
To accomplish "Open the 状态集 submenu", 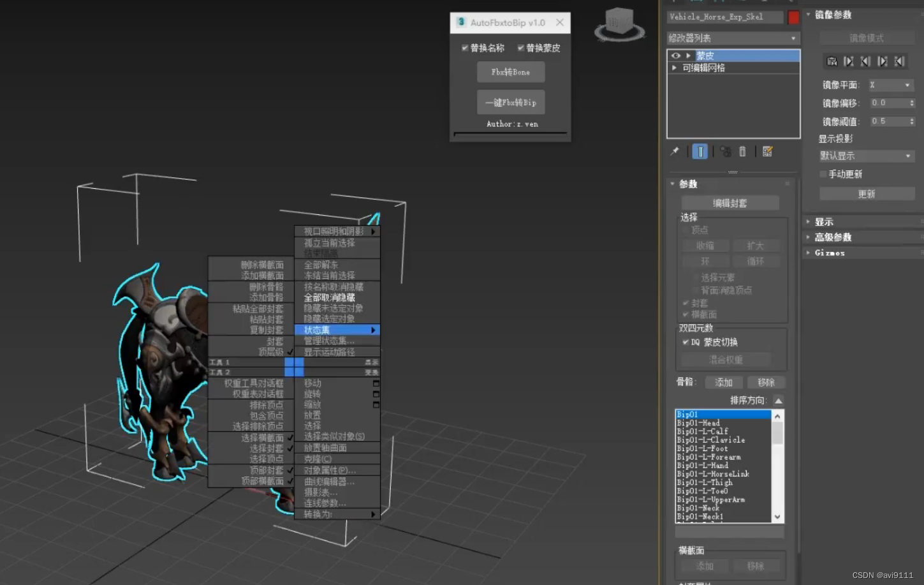I will coord(337,330).
